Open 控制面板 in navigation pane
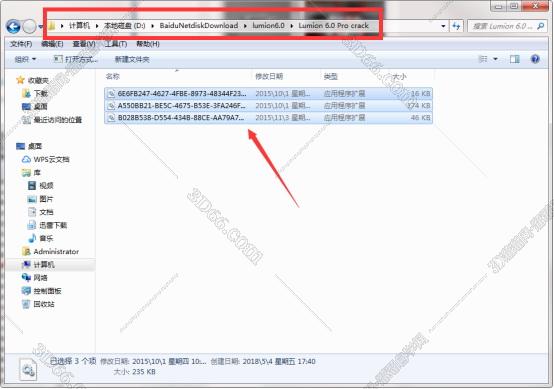 [47, 291]
